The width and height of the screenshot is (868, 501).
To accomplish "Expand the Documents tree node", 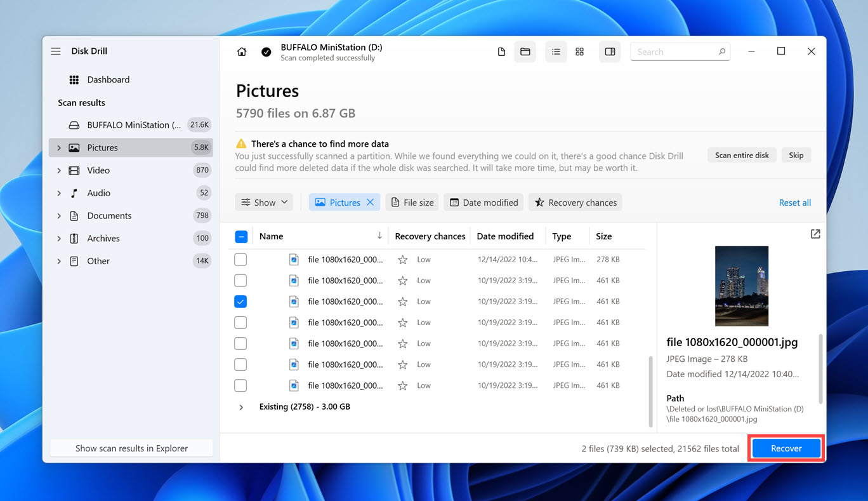I will point(59,216).
